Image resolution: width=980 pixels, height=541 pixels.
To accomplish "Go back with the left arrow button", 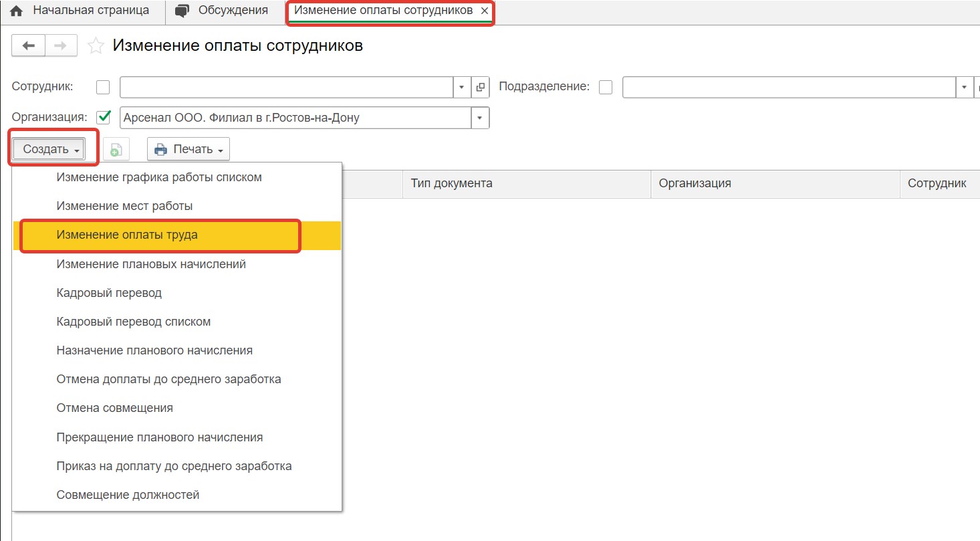I will point(28,45).
